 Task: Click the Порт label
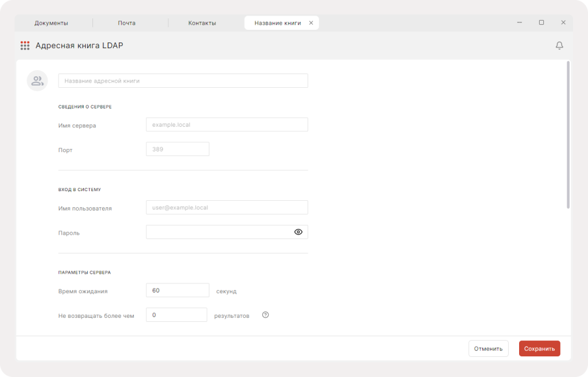click(x=65, y=150)
